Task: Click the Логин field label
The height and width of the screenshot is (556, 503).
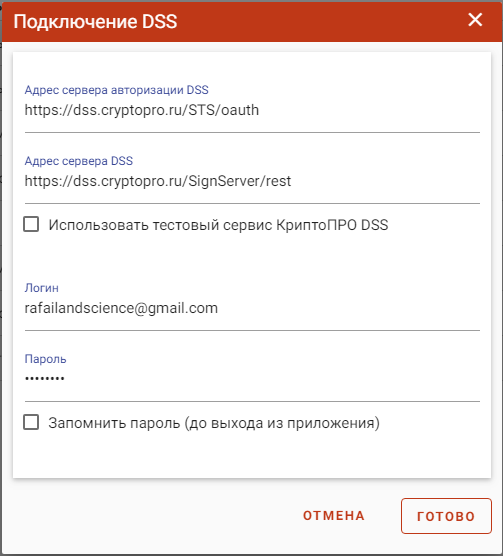Action: click(41, 288)
